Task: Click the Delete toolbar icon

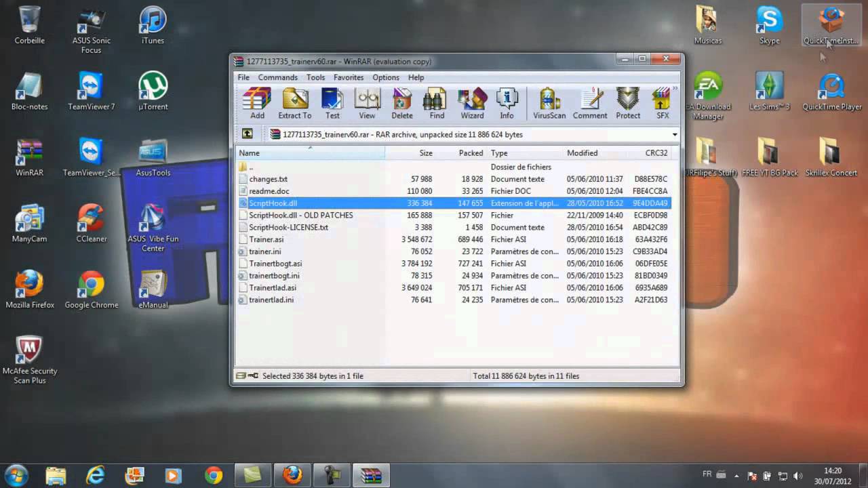Action: pos(402,104)
